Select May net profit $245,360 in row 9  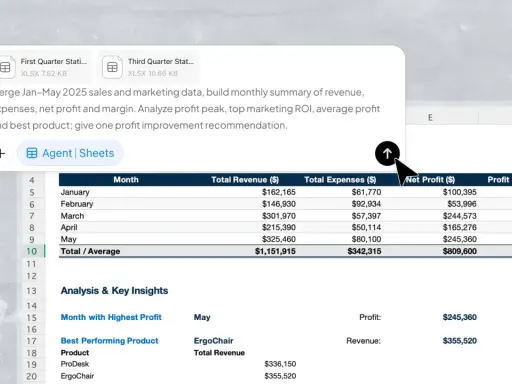[460, 239]
